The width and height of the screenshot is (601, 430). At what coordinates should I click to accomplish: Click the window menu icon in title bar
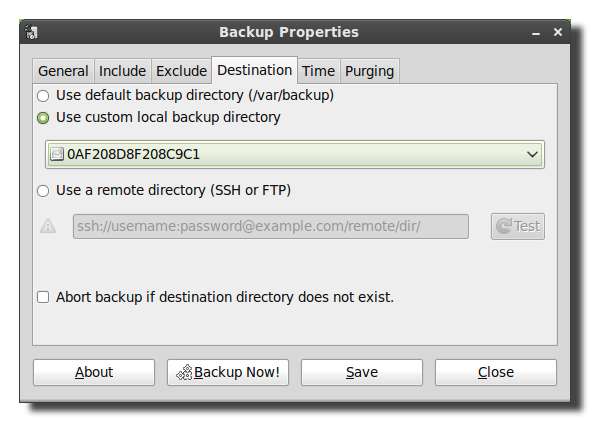click(33, 33)
